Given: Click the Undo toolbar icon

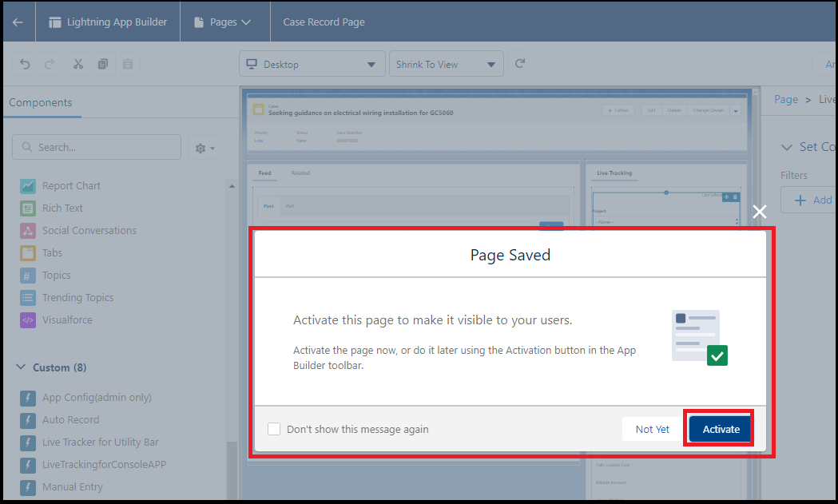Looking at the screenshot, I should tap(25, 64).
